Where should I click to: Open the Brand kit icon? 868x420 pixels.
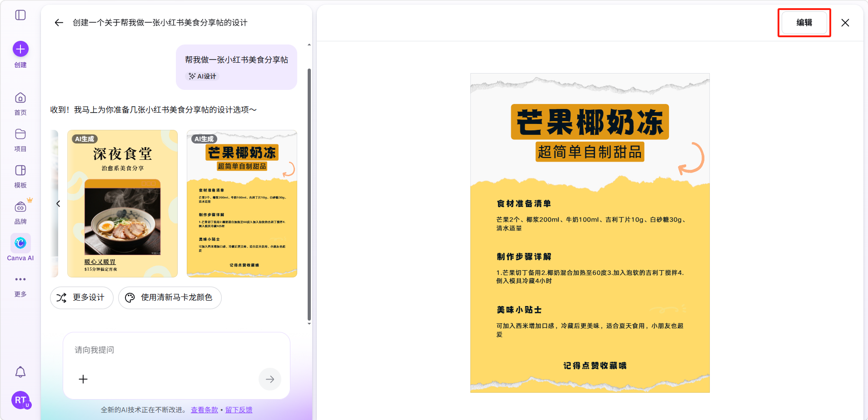pyautogui.click(x=20, y=207)
